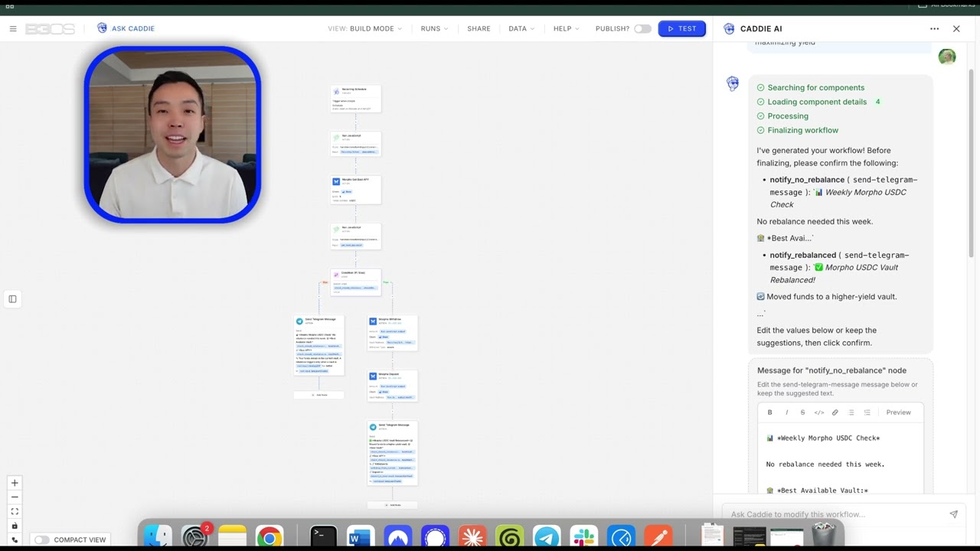Launch Google Chrome from the dock
980x551 pixels.
[x=269, y=537]
